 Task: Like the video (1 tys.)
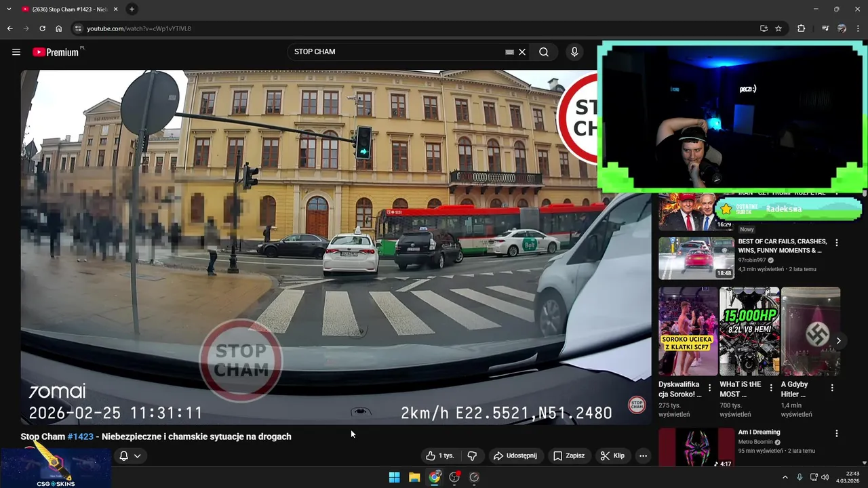tap(439, 455)
